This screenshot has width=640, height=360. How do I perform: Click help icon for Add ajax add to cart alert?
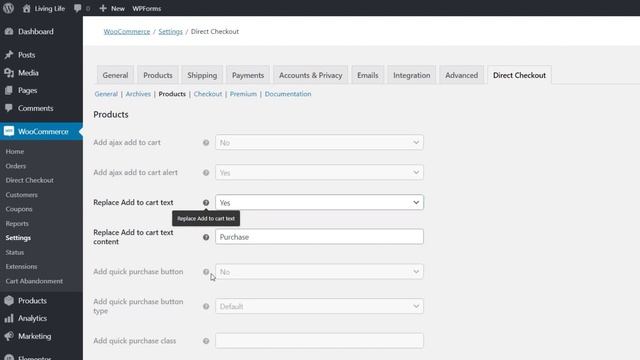[x=206, y=173]
